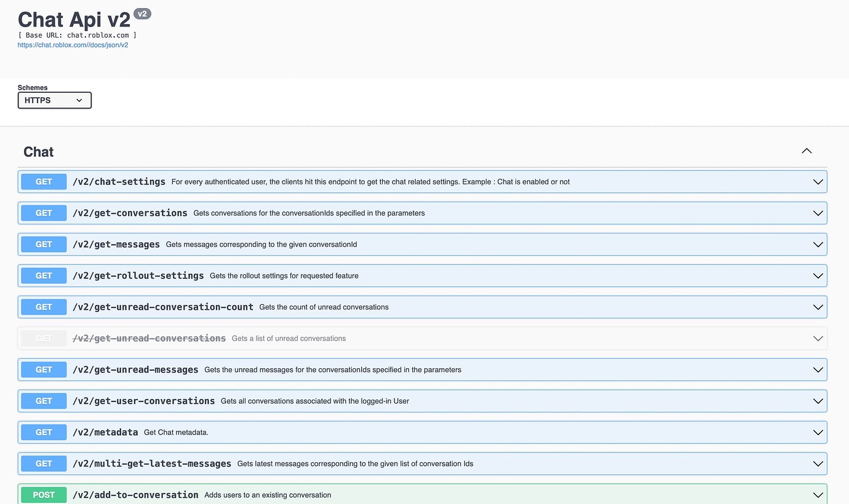Image resolution: width=849 pixels, height=504 pixels.
Task: Expand the /v2/metadata row chevron
Action: click(x=818, y=433)
